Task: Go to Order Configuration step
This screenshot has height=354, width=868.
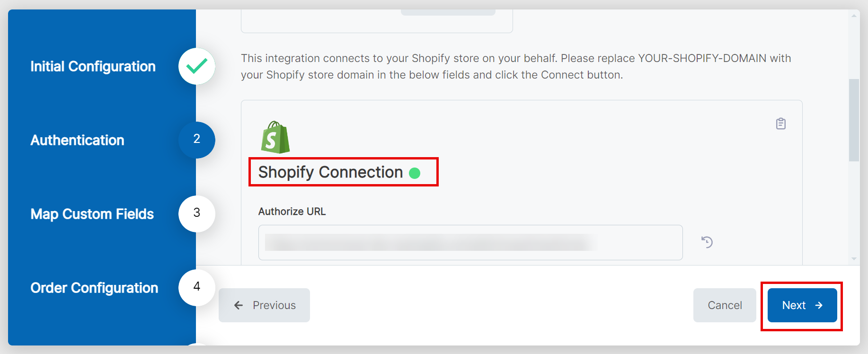Action: (x=94, y=288)
